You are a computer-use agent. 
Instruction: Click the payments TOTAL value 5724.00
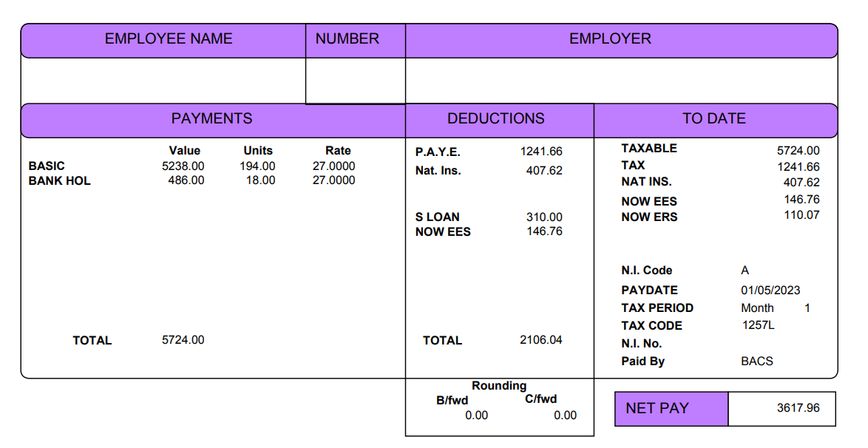click(x=183, y=340)
